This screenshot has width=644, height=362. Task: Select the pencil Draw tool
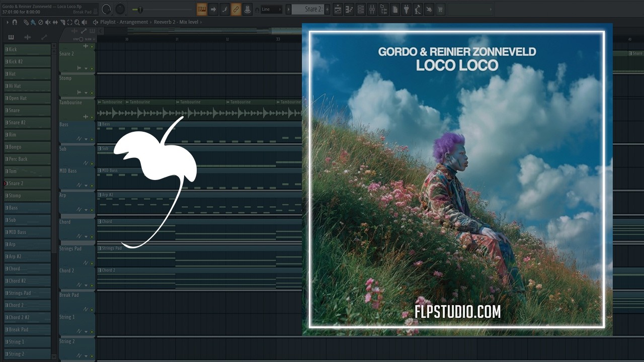pyautogui.click(x=26, y=22)
